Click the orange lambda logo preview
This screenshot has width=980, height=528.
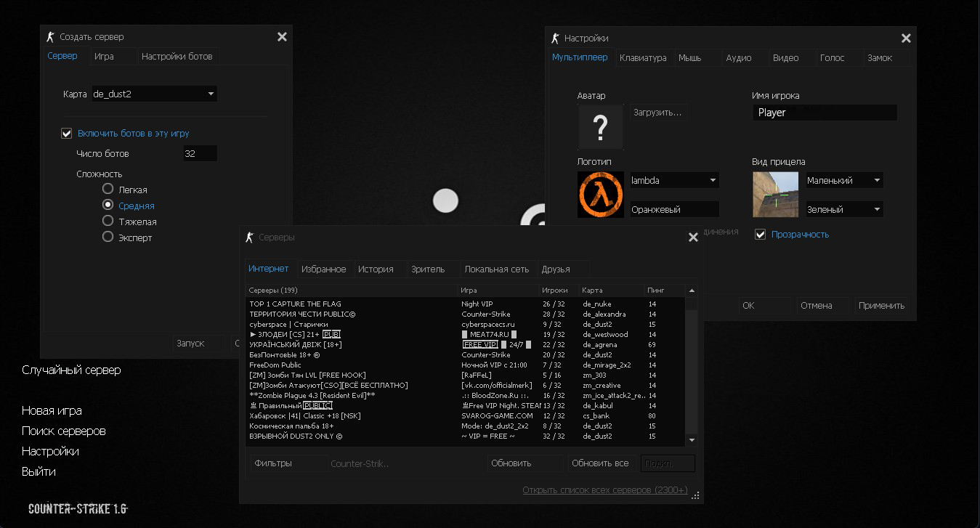point(600,195)
